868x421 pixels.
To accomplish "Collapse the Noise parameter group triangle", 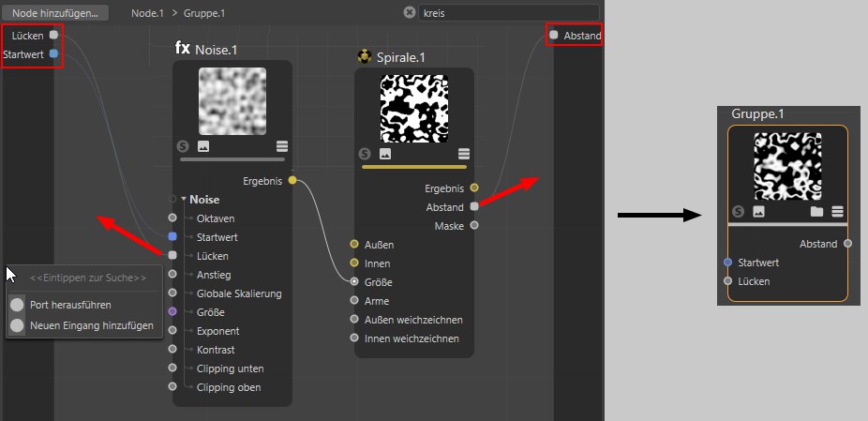I will 185,200.
